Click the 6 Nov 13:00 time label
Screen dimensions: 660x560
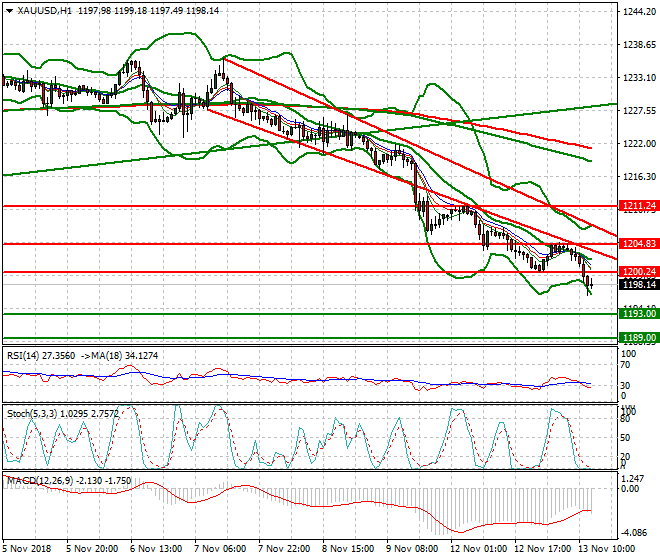[156, 549]
